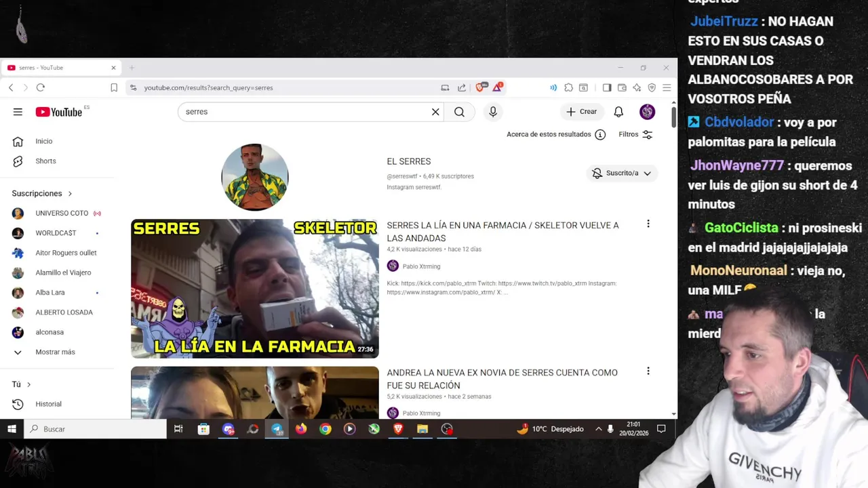Open the Windows notification center
The height and width of the screenshot is (488, 868).
[x=661, y=429]
